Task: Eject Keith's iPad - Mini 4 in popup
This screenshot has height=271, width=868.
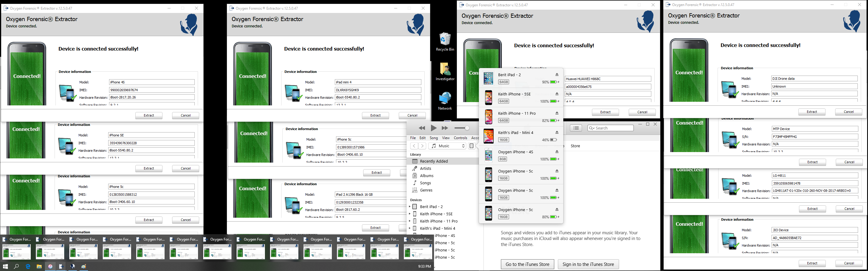Action: [x=557, y=132]
